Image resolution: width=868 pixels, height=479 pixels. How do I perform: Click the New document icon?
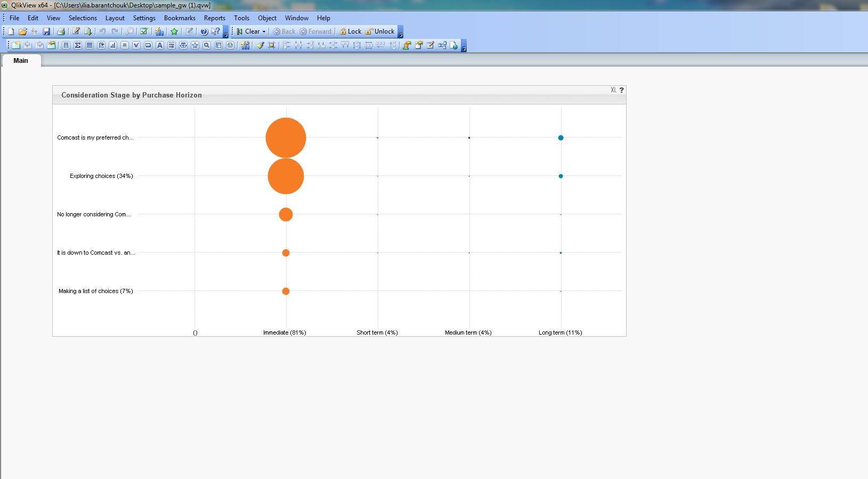[11, 31]
